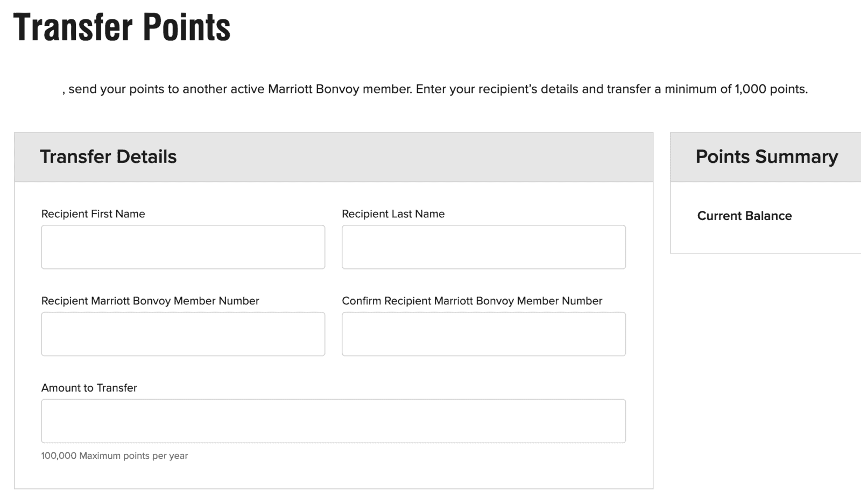
Task: Click the Recipient Marriott Bonvoy Member Number label
Action: 150,301
